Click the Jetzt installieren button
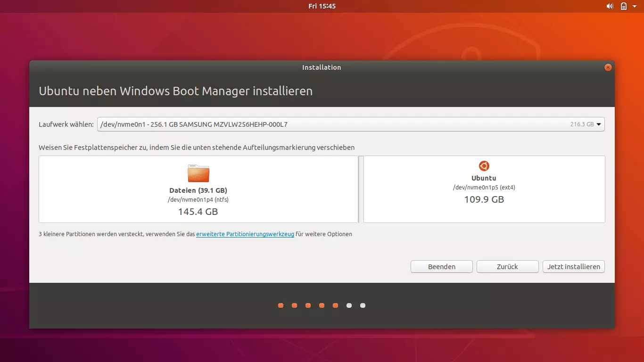This screenshot has height=362, width=644. coord(574,267)
